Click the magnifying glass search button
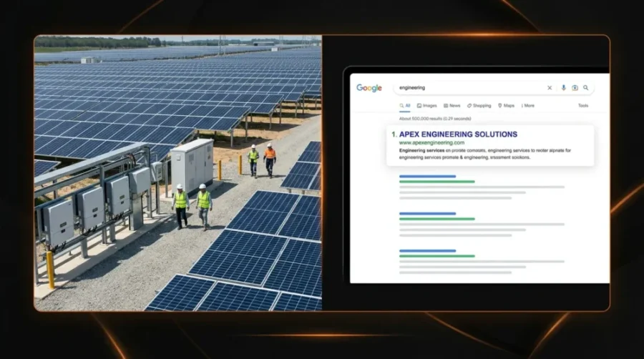644x359 pixels. click(585, 88)
